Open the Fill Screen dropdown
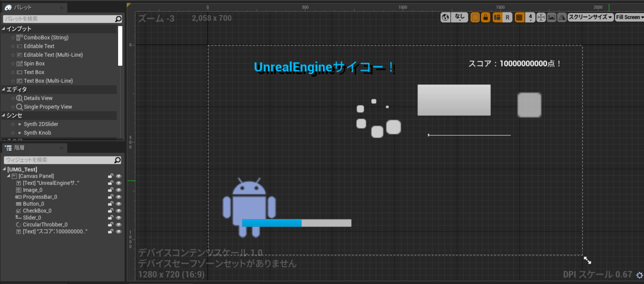 [630, 17]
